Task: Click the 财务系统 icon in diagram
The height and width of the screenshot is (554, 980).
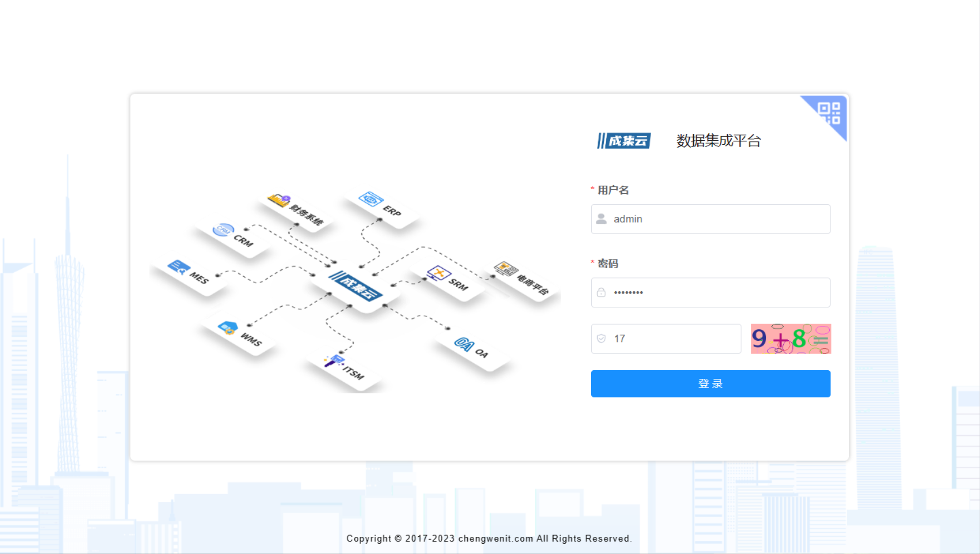Action: (279, 200)
